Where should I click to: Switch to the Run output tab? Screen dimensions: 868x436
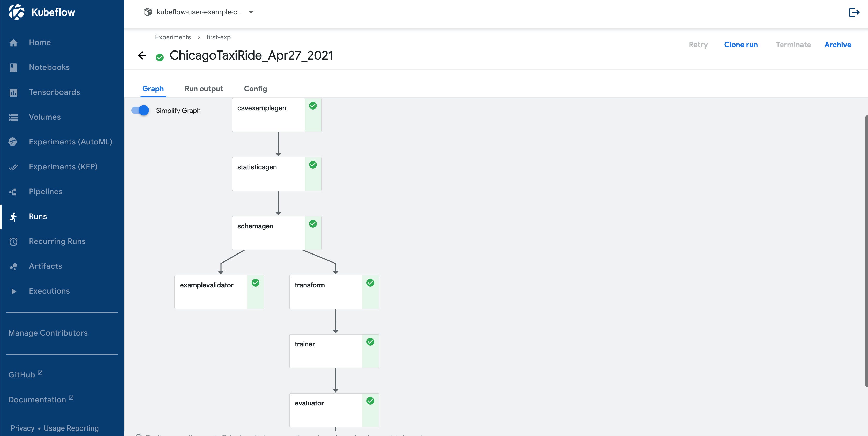point(204,89)
